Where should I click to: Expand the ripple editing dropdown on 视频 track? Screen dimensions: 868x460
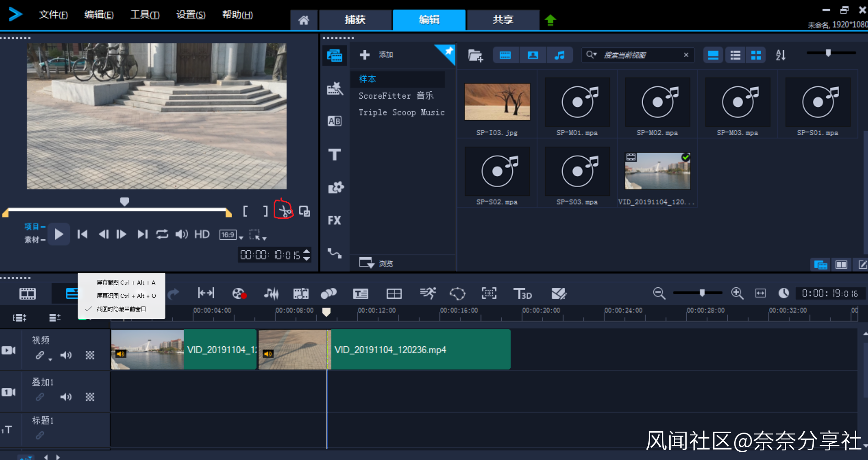click(50, 360)
